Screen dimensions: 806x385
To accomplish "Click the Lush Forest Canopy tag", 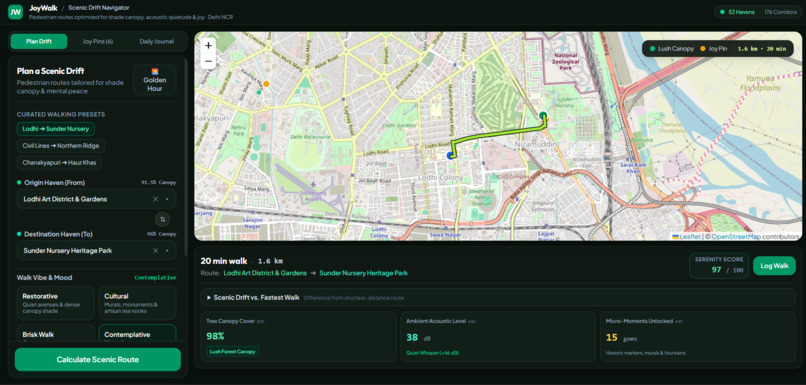I will click(x=233, y=352).
